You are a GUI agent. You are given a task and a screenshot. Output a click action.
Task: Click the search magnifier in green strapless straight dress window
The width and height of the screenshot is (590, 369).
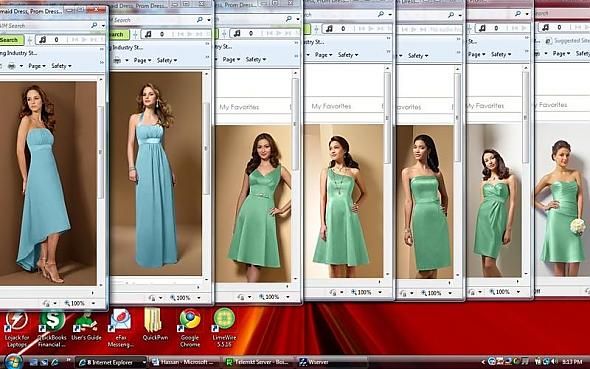tap(451, 15)
